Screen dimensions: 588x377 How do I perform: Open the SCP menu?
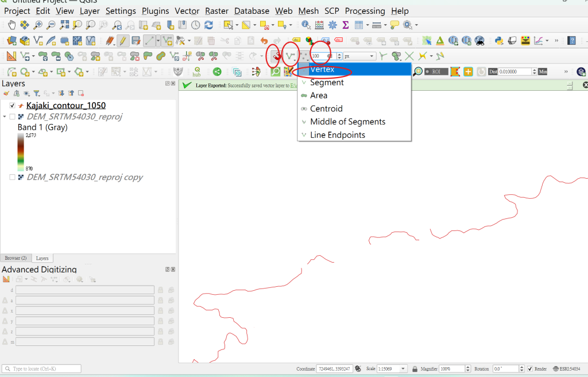tap(331, 11)
